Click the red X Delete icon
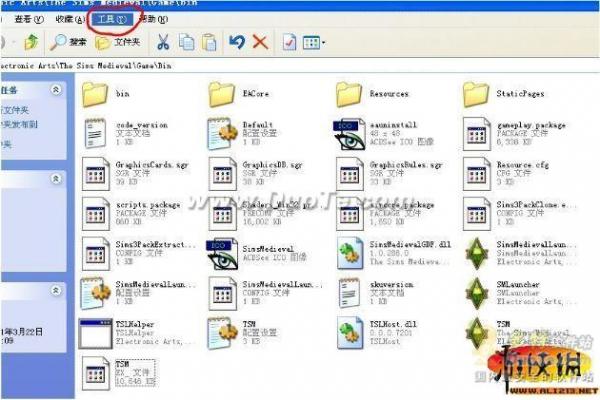600x400 pixels. 260,42
